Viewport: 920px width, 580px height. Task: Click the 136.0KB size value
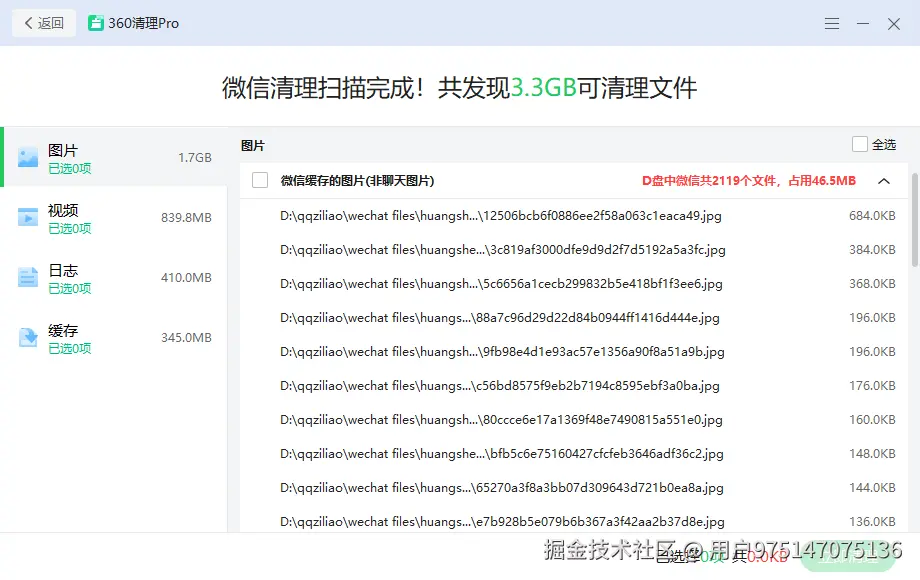[872, 521]
